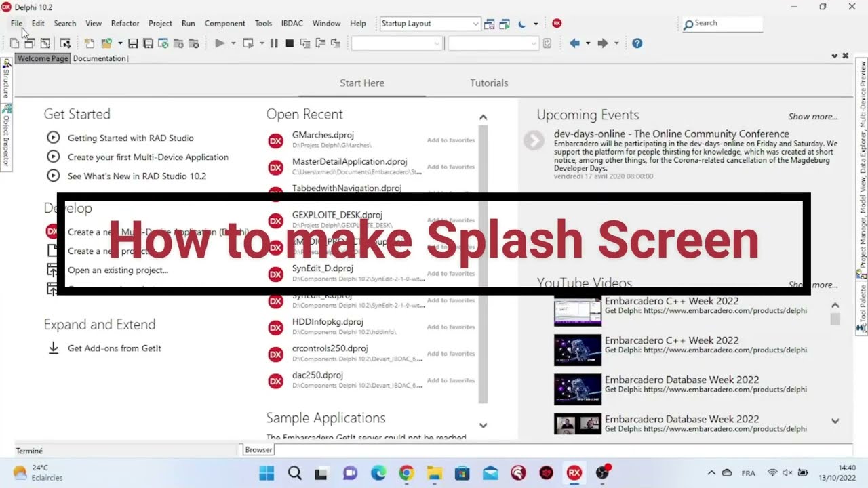Click the Save current desktop layout icon
The width and height of the screenshot is (868, 488).
click(x=490, y=24)
